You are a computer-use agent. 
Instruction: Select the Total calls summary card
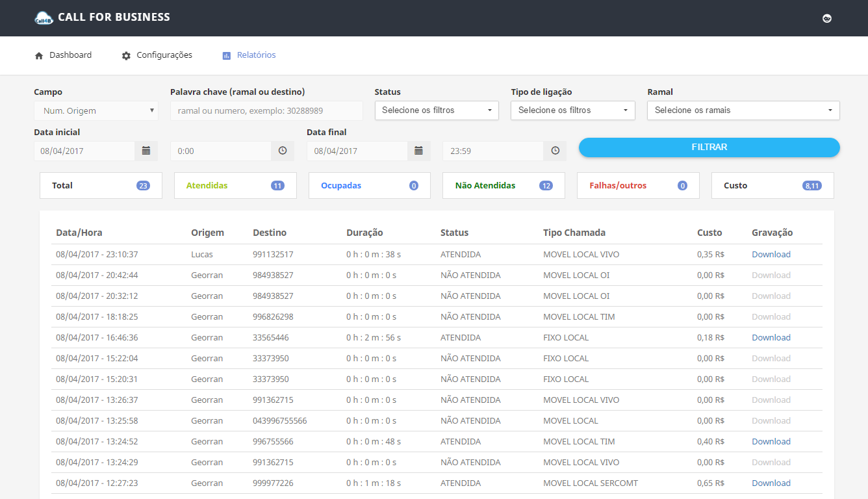pyautogui.click(x=101, y=185)
